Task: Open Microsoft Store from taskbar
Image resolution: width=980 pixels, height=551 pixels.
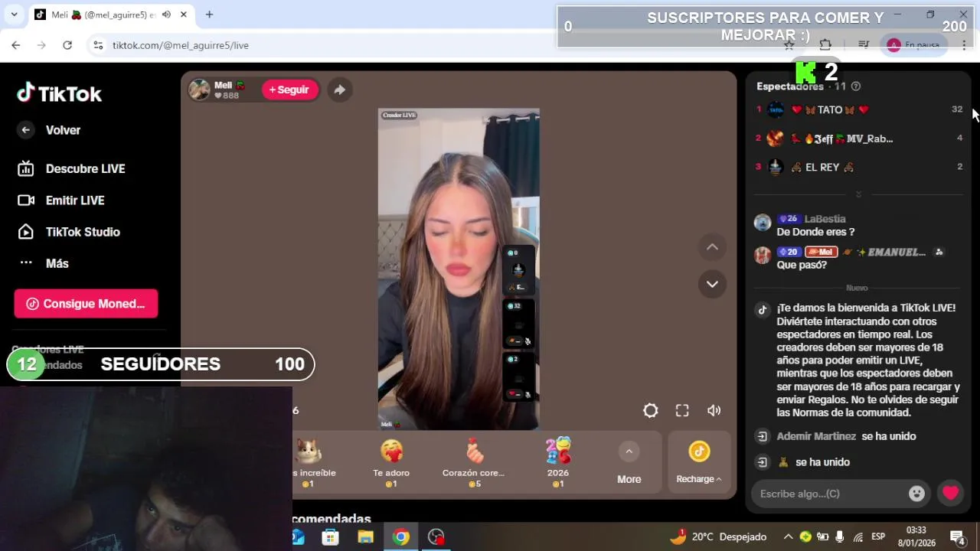Action: [330, 537]
